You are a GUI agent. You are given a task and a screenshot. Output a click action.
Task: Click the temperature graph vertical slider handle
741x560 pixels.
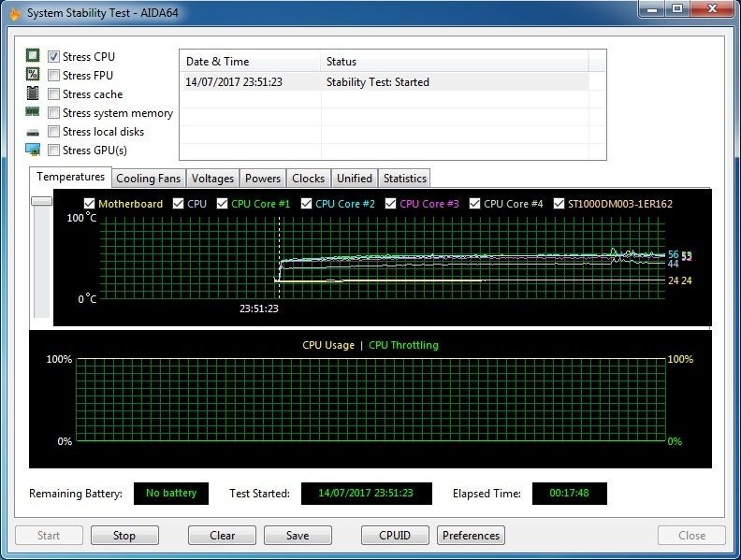(41, 201)
